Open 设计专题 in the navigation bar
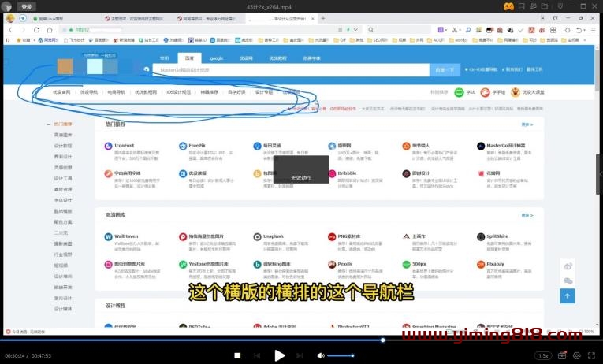This screenshot has height=364, width=603. coord(264,92)
